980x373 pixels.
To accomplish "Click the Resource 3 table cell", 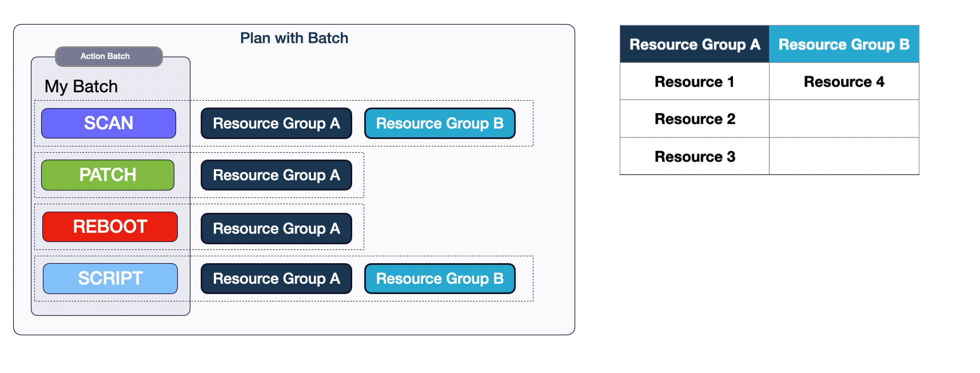I will click(695, 157).
